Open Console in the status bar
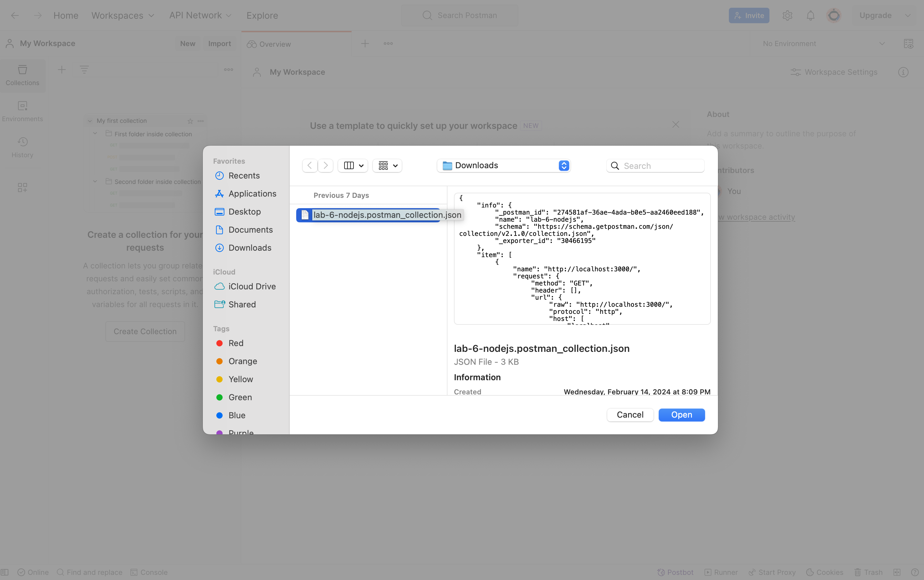The width and height of the screenshot is (924, 580). 149,572
